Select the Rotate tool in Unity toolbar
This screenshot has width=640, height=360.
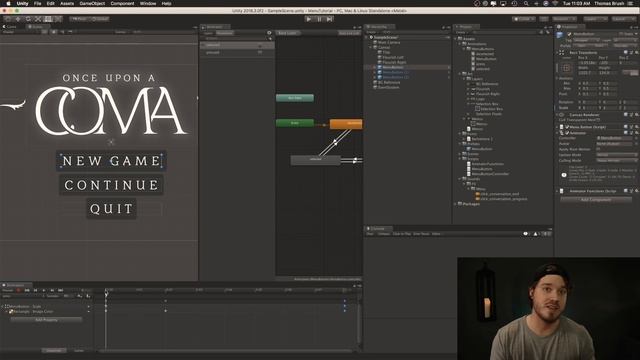[28, 19]
